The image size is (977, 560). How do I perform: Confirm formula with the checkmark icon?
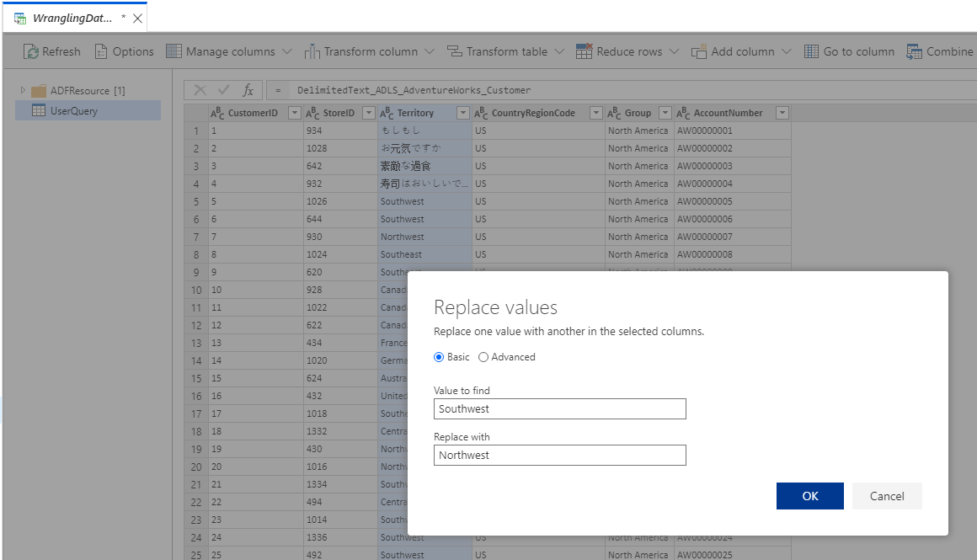[224, 90]
